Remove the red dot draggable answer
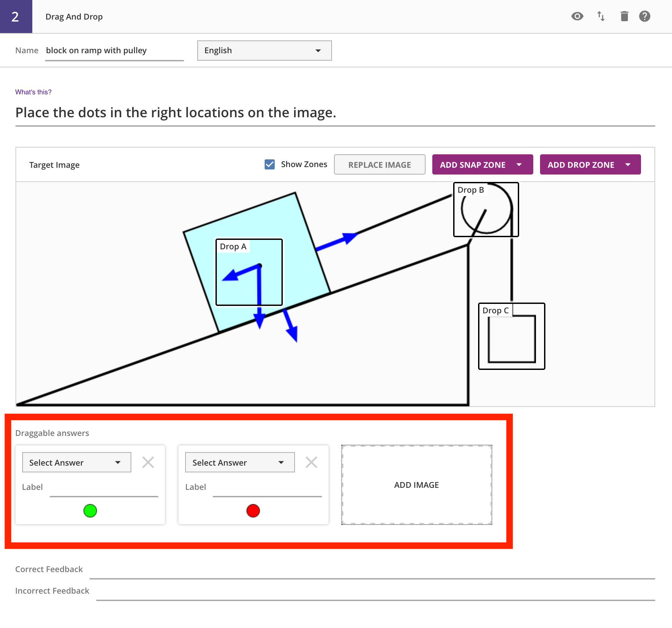This screenshot has height=628, width=672. [x=311, y=462]
